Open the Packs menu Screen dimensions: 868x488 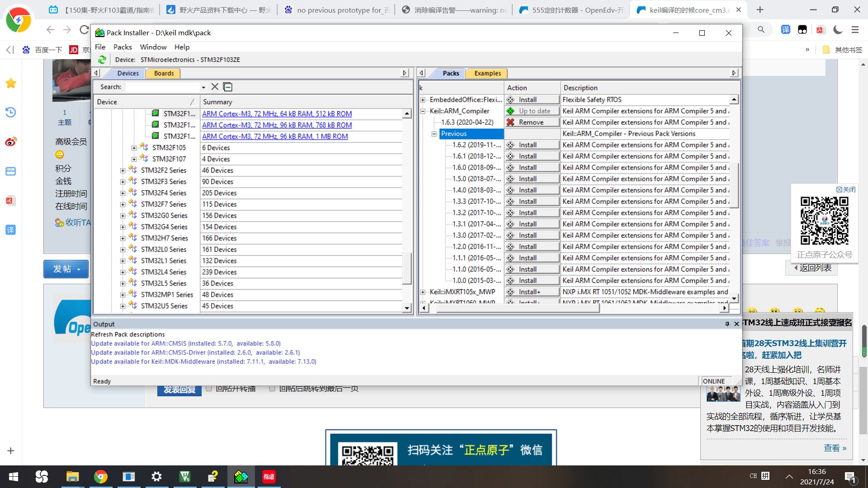coord(123,47)
